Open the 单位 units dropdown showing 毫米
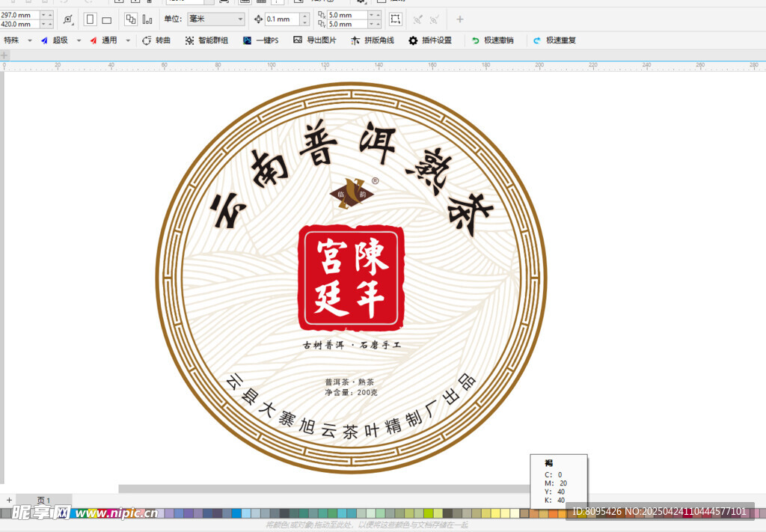 216,19
